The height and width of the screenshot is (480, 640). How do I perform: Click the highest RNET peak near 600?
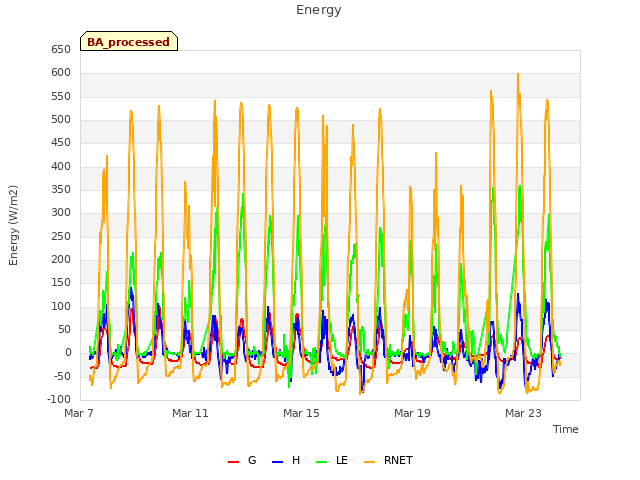pyautogui.click(x=518, y=75)
